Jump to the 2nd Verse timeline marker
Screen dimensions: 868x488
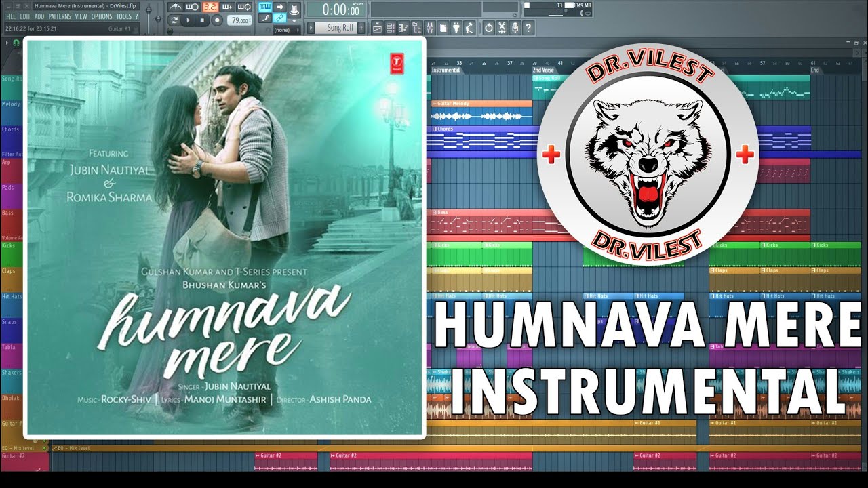tap(544, 70)
